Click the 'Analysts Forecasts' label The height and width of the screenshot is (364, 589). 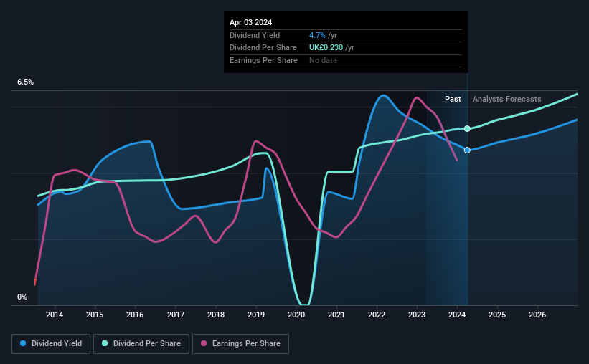(x=506, y=99)
